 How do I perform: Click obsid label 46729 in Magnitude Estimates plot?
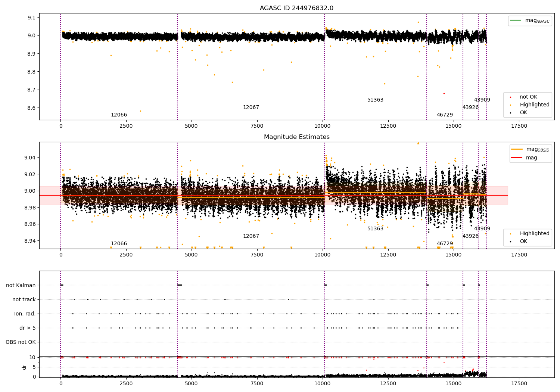[x=445, y=244]
